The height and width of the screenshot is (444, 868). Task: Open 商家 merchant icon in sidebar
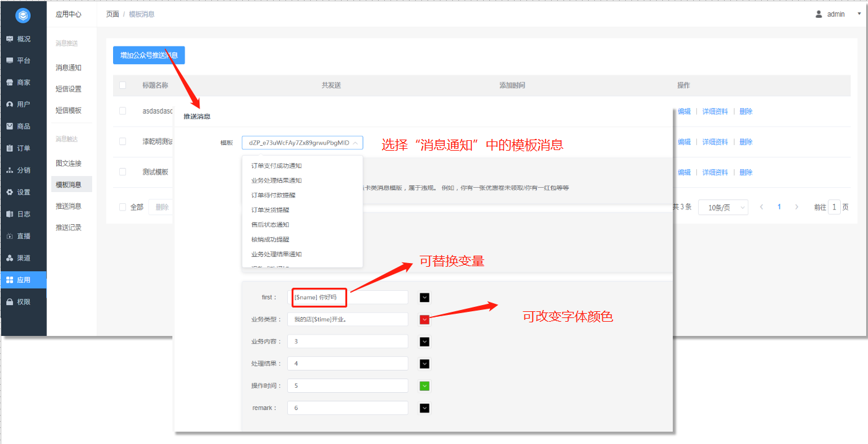10,82
